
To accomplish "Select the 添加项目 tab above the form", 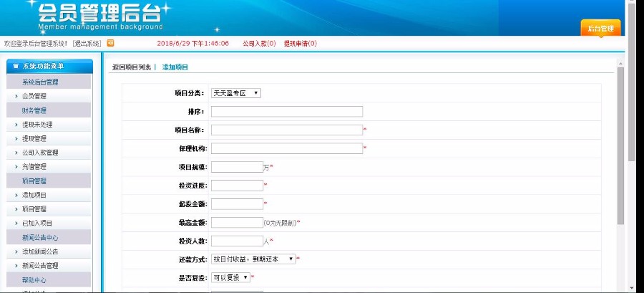I will pos(175,67).
